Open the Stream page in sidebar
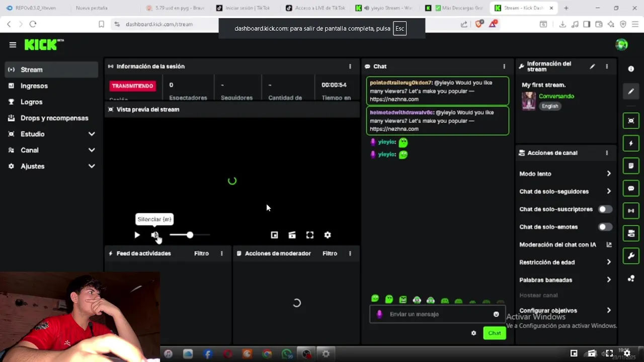 [x=51, y=69]
